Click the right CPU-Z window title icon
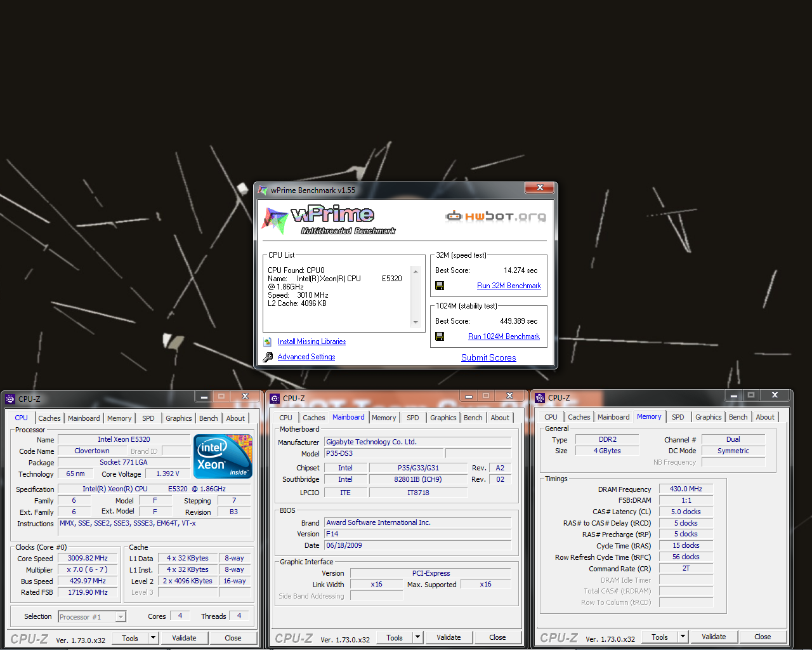The height and width of the screenshot is (650, 812). (540, 398)
